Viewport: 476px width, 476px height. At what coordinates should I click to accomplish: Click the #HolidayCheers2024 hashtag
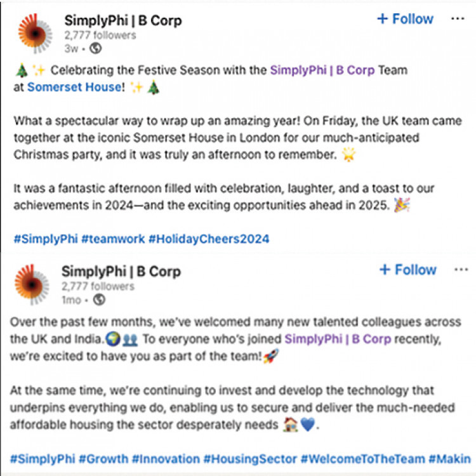(x=209, y=239)
